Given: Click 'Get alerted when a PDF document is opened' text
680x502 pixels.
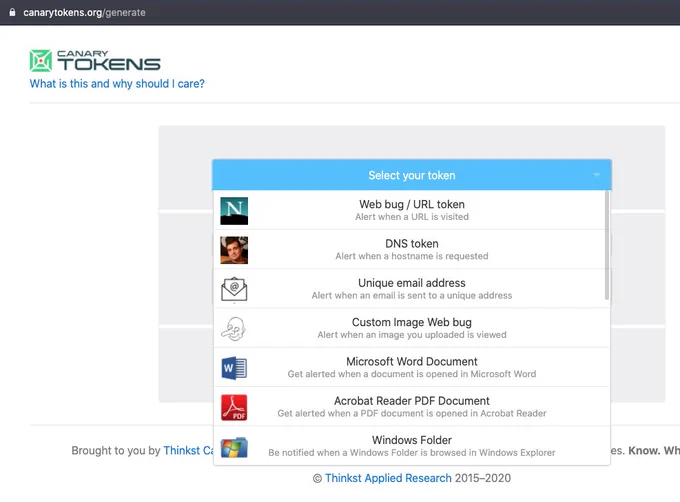Looking at the screenshot, I should (x=412, y=414).
